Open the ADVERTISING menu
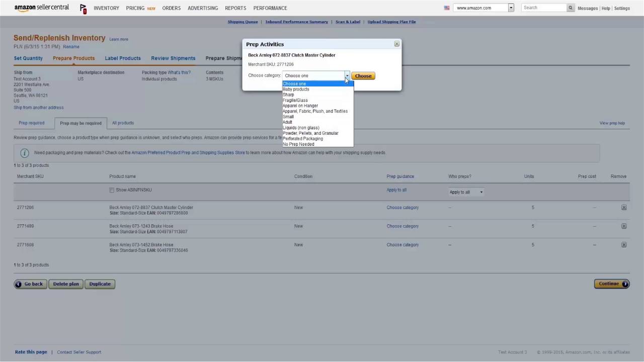The height and width of the screenshot is (362, 644). [203, 8]
